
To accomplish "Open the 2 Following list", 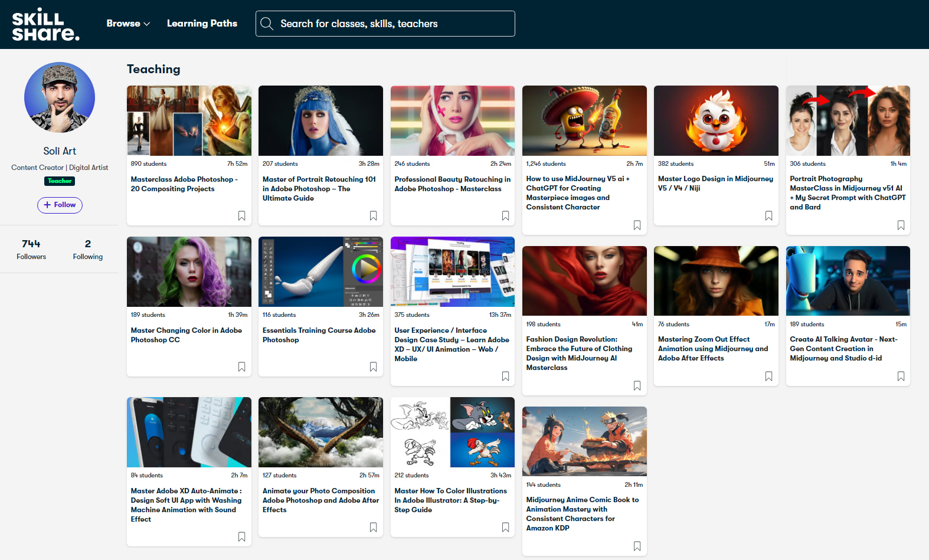I will (88, 249).
